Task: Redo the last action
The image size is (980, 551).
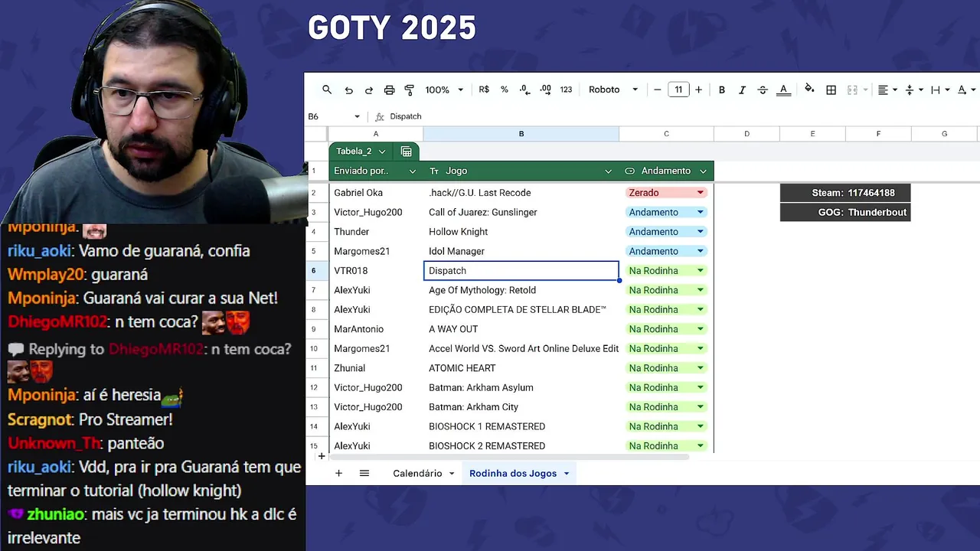Action: (x=368, y=90)
